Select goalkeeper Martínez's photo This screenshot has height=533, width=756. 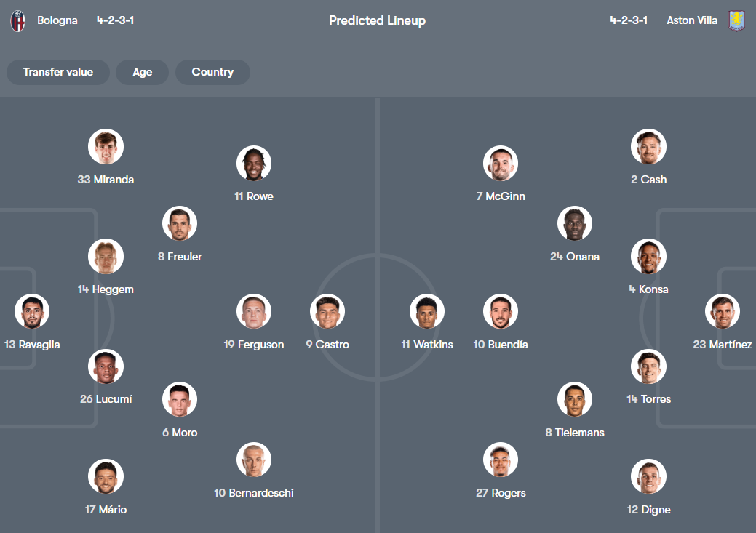pos(723,312)
